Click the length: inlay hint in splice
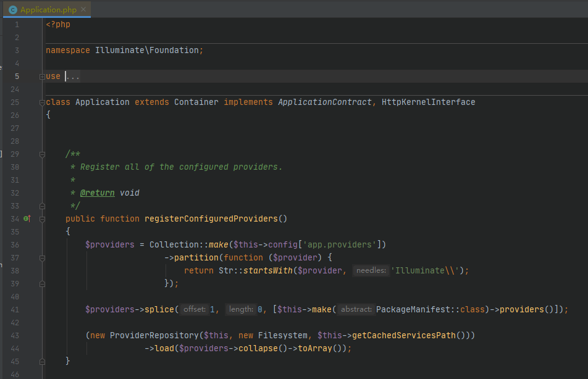This screenshot has height=379, width=588. (x=240, y=309)
